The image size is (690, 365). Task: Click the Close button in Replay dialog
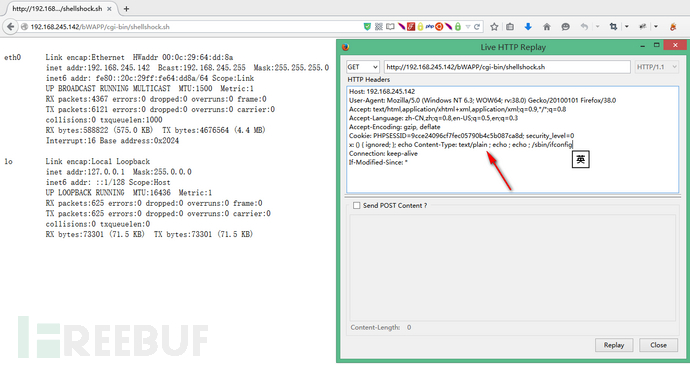(x=658, y=345)
